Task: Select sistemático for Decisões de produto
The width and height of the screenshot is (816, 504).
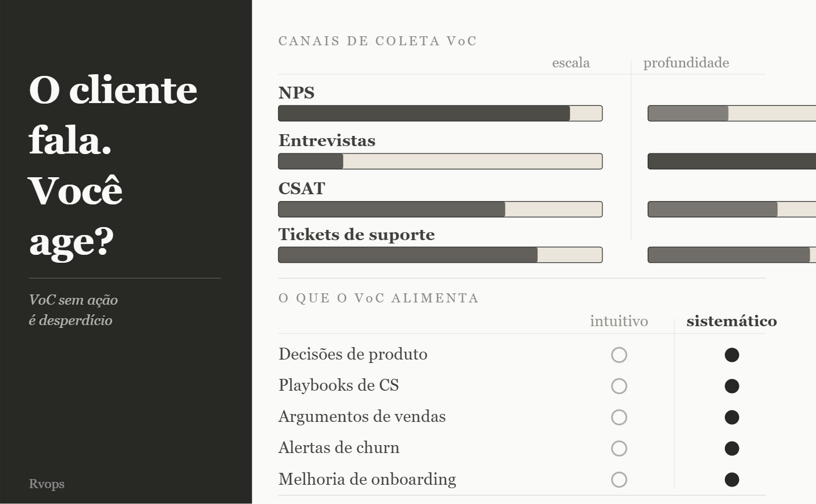Action: point(732,355)
